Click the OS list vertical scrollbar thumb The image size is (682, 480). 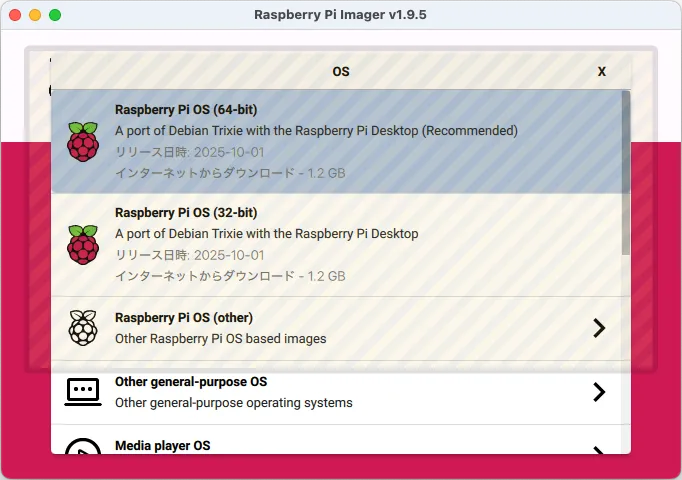pyautogui.click(x=625, y=173)
